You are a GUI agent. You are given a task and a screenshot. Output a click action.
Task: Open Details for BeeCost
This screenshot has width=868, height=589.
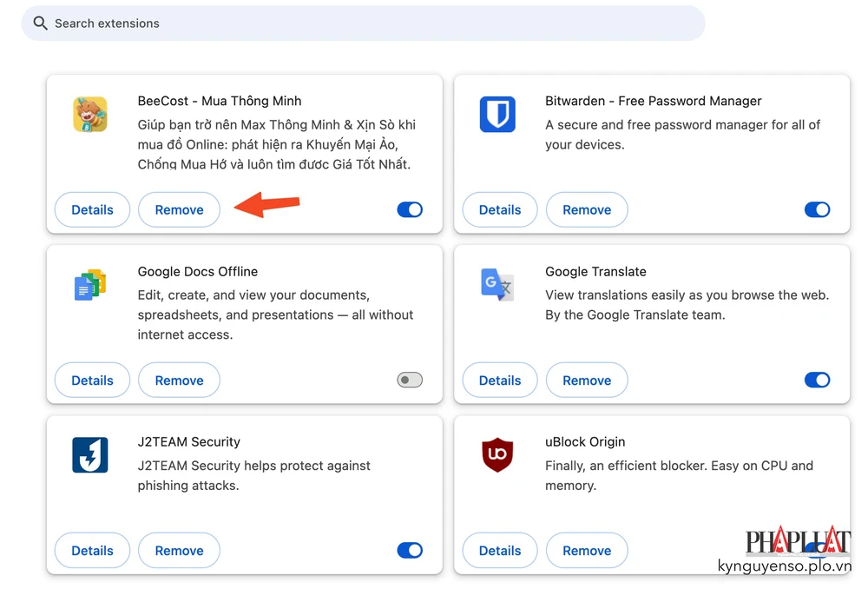[x=92, y=209]
